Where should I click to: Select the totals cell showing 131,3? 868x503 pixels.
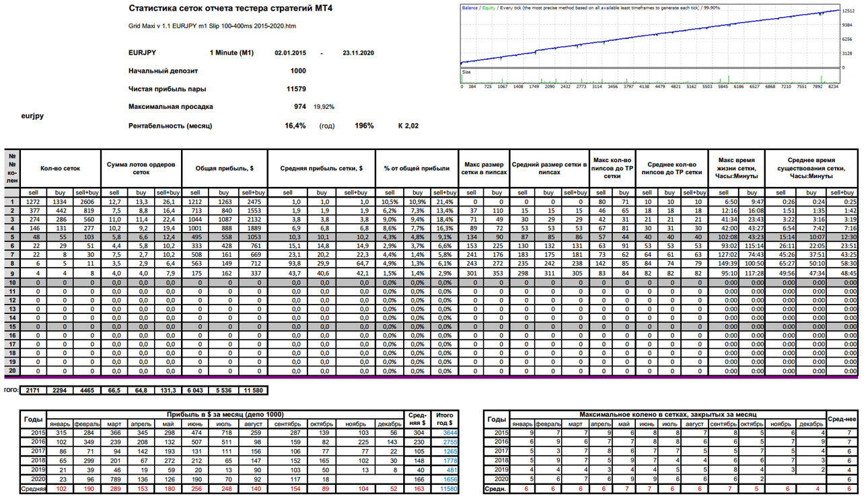click(x=170, y=390)
